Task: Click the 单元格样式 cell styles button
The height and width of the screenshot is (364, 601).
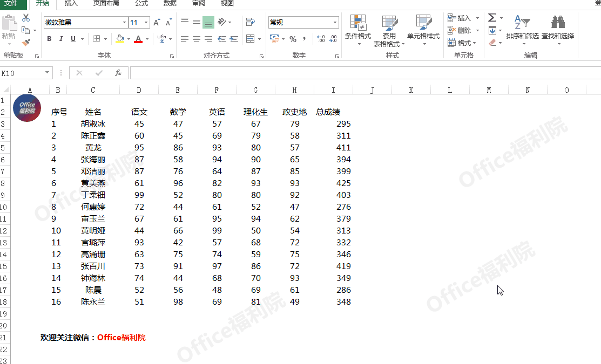Action: [x=423, y=30]
